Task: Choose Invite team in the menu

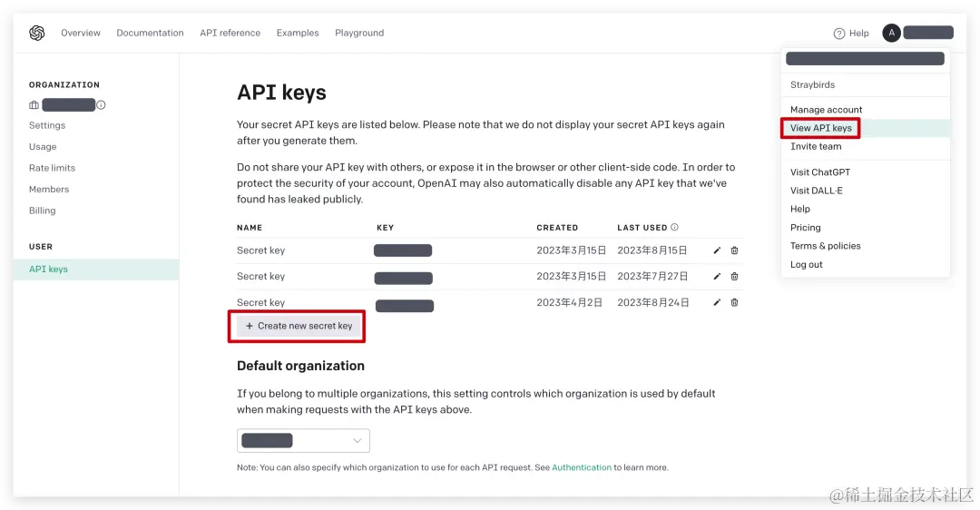Action: point(816,146)
